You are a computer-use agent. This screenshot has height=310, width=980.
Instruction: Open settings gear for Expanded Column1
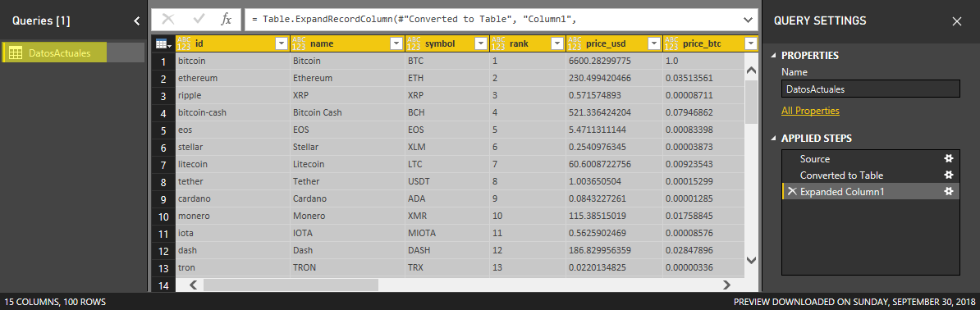[948, 191]
